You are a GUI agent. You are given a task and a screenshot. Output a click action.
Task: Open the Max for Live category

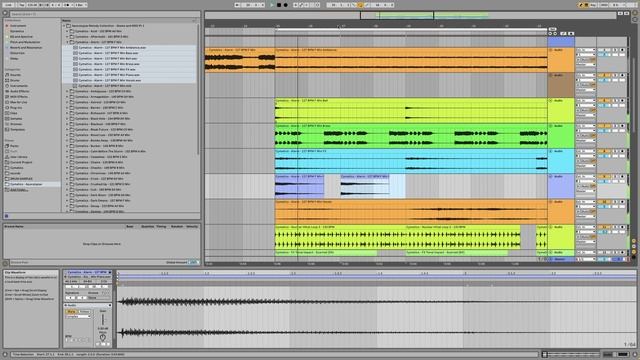tap(18, 102)
